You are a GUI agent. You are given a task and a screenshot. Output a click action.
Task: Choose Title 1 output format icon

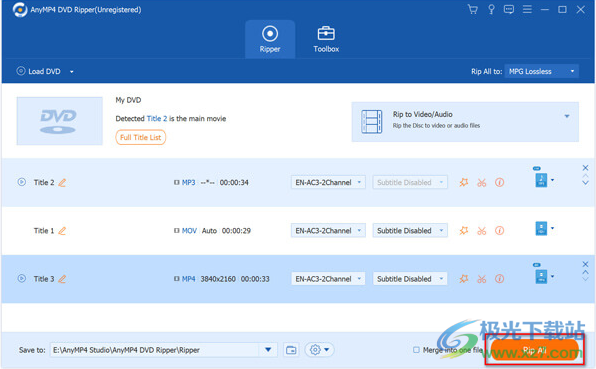click(x=541, y=228)
